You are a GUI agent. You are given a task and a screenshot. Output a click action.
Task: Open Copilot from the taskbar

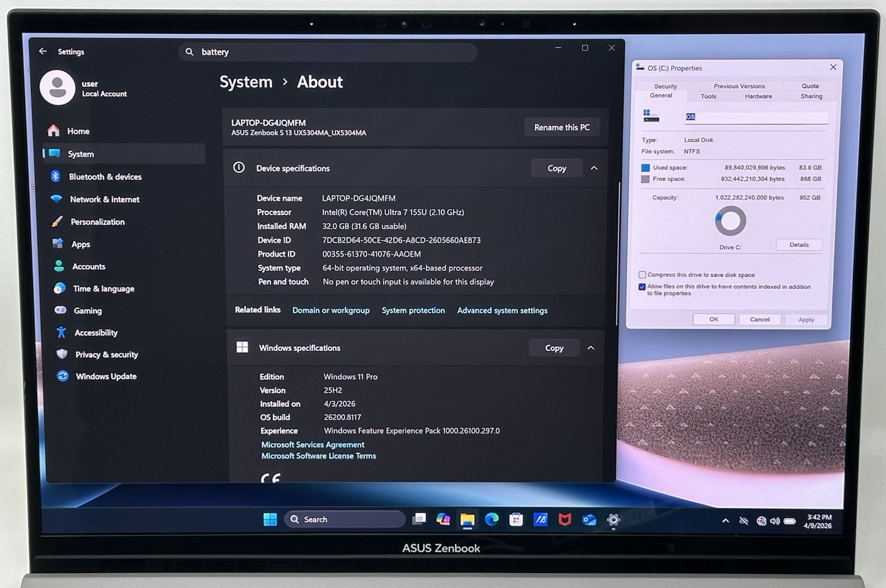[x=443, y=519]
